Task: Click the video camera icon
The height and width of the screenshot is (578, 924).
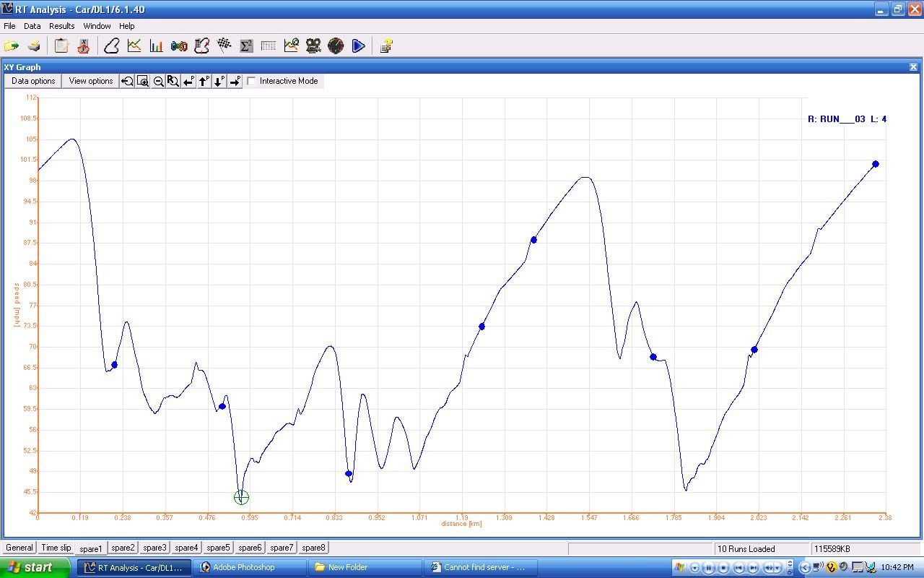Action: point(313,46)
